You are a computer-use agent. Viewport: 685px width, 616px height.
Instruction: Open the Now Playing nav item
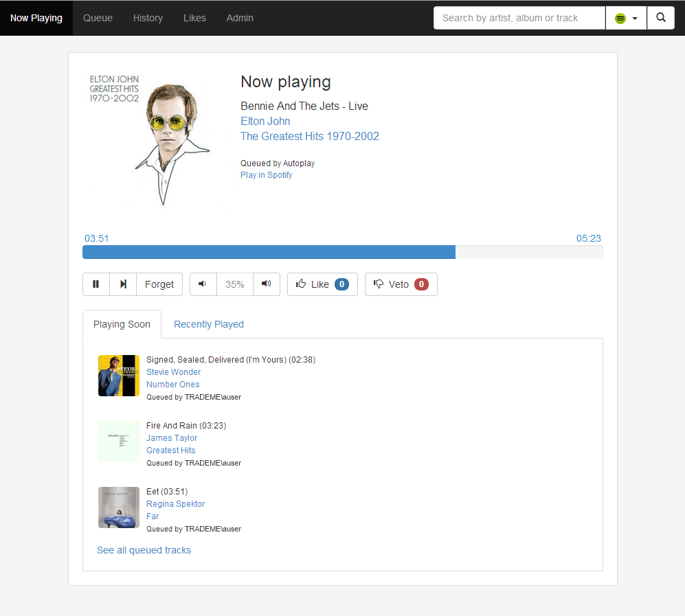click(36, 18)
